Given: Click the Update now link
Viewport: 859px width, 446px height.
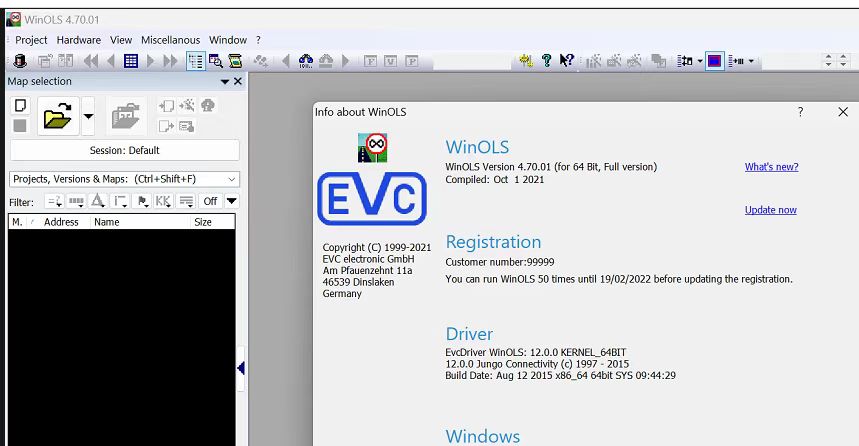Looking at the screenshot, I should 770,210.
